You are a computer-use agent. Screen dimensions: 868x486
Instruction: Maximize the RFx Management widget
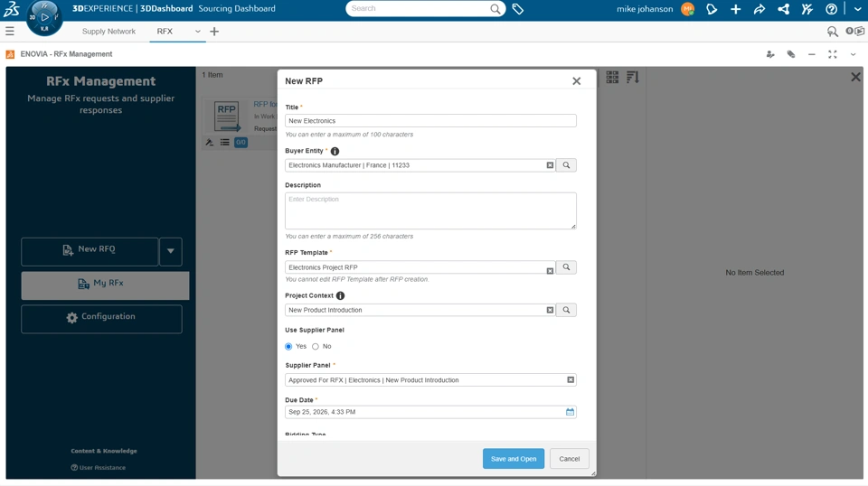pyautogui.click(x=833, y=54)
